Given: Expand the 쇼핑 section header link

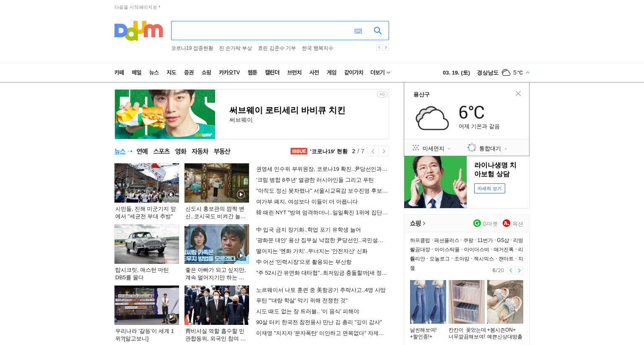Looking at the screenshot, I should pos(418,223).
